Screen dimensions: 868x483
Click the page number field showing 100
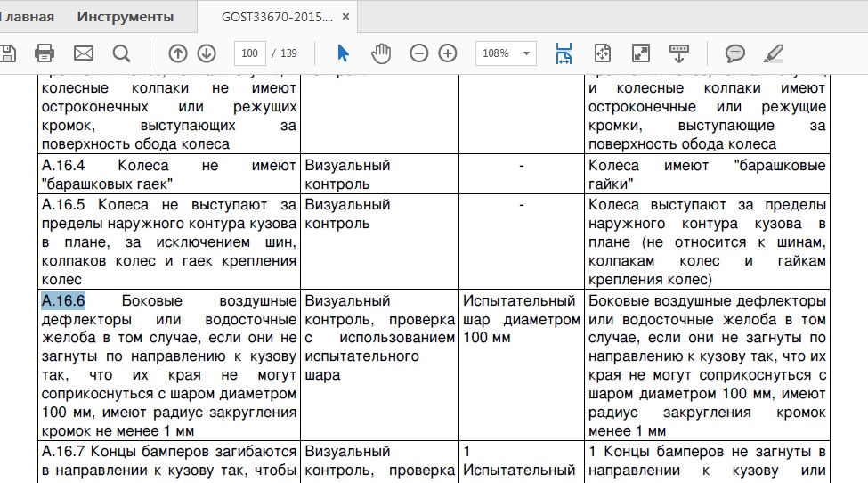pyautogui.click(x=250, y=53)
